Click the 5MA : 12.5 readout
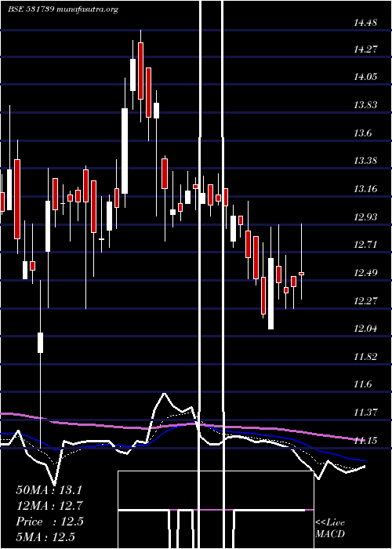This screenshot has height=549, width=392. [45, 537]
